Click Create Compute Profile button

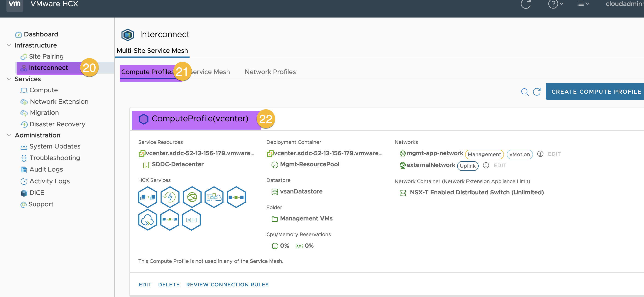(x=595, y=92)
